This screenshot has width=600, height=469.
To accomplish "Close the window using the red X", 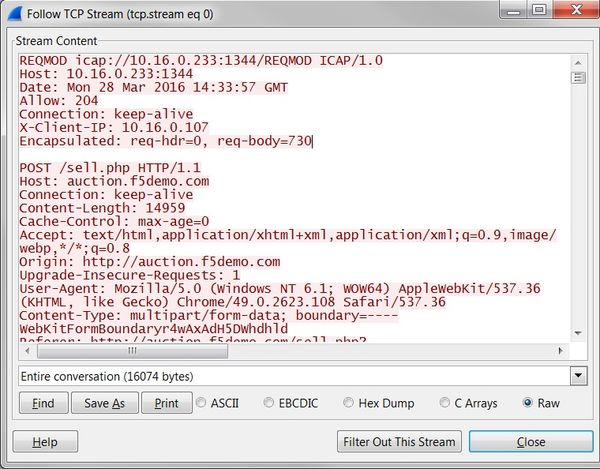I will point(576,10).
